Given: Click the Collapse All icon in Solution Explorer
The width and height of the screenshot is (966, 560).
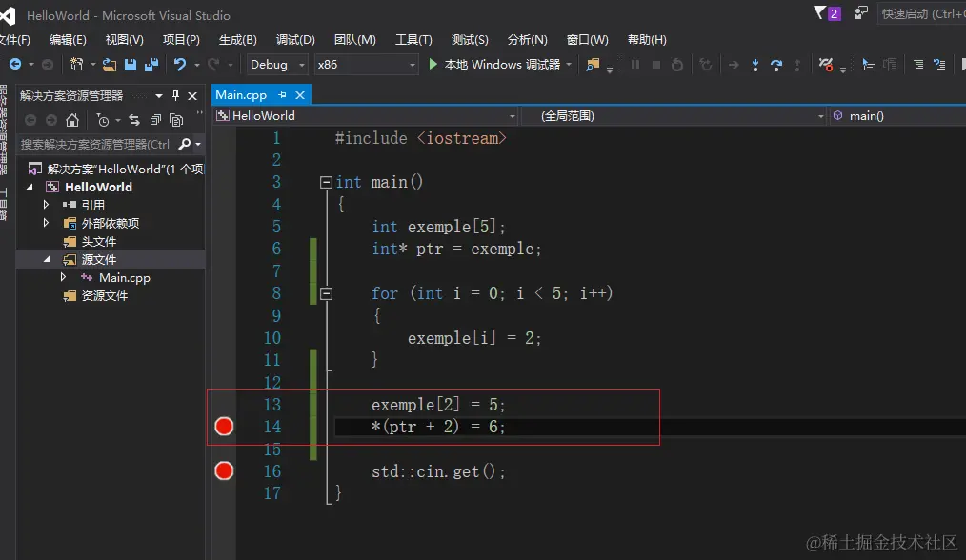Looking at the screenshot, I should point(155,120).
